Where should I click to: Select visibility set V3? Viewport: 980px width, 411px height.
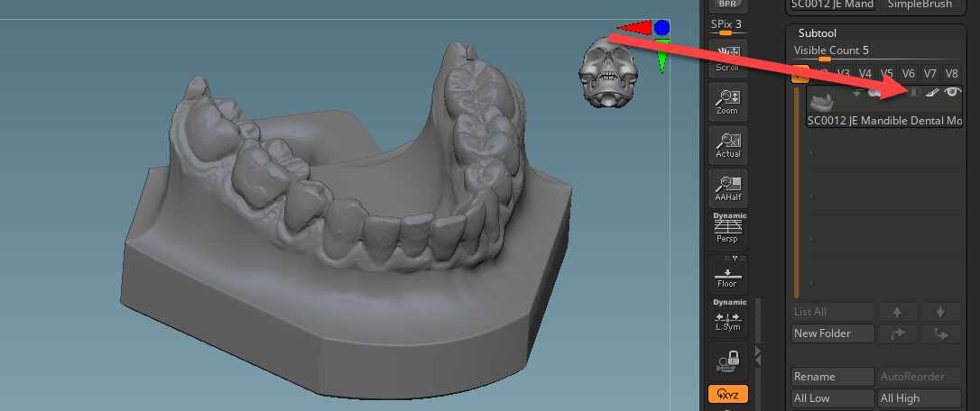[x=843, y=74]
